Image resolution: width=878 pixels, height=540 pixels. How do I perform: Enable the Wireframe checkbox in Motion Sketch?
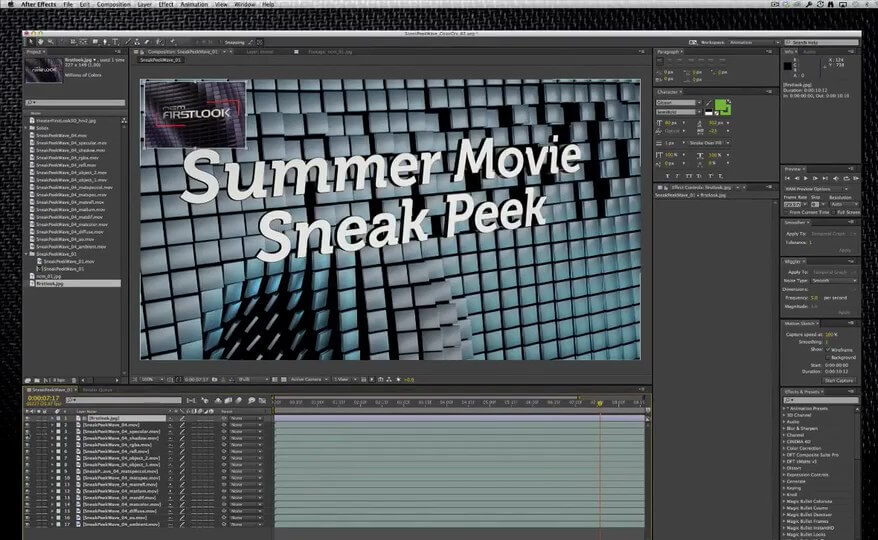tap(827, 349)
